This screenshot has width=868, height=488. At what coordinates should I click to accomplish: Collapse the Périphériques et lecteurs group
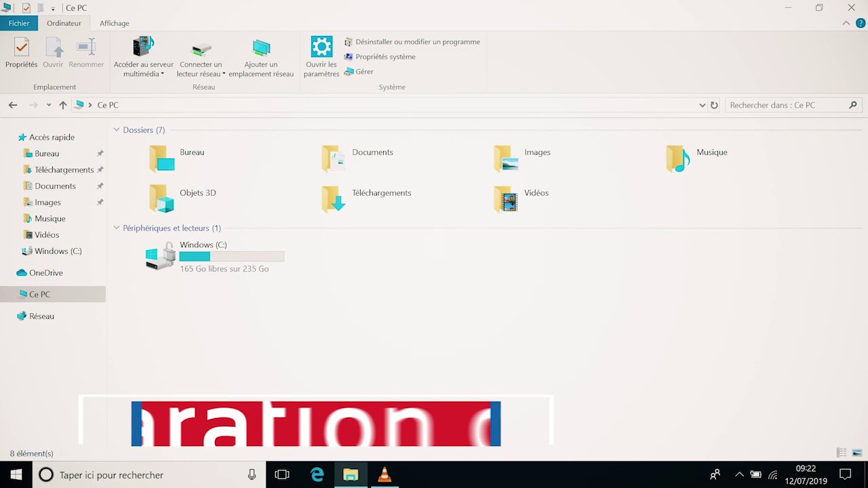coord(117,228)
